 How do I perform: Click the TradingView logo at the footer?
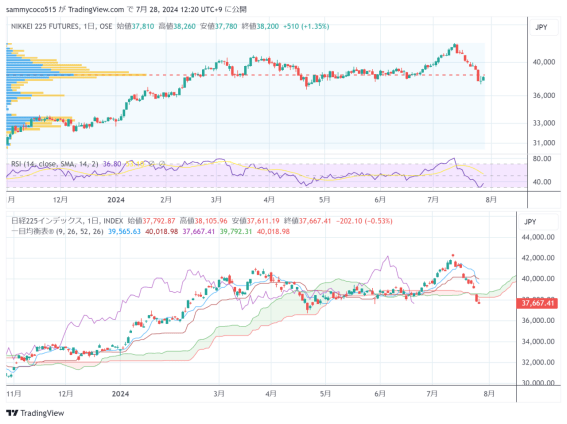[35, 413]
